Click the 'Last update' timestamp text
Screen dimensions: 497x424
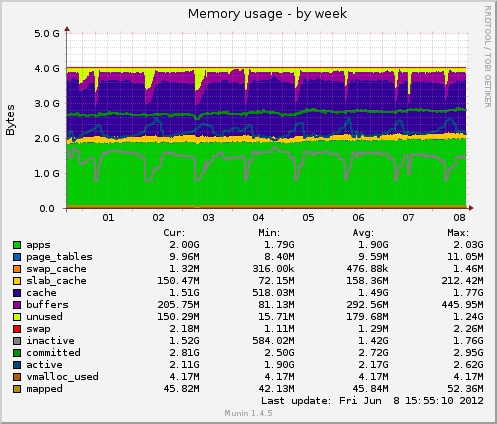pyautogui.click(x=372, y=401)
